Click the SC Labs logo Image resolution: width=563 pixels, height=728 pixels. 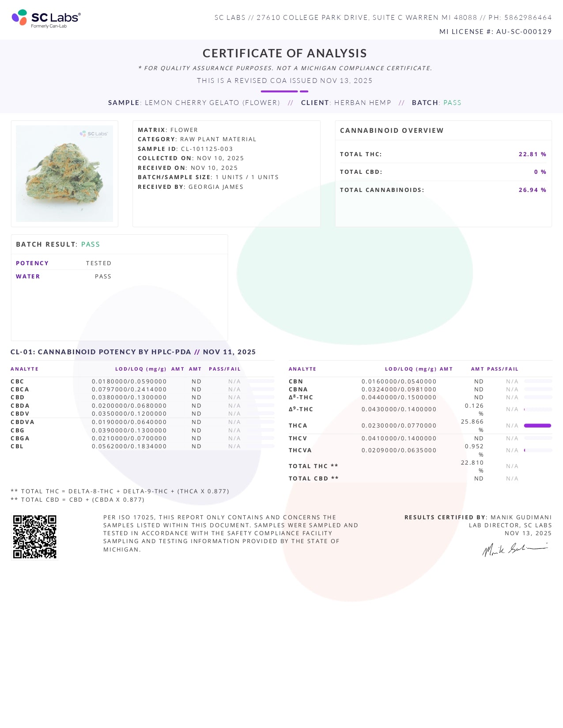pos(46,19)
